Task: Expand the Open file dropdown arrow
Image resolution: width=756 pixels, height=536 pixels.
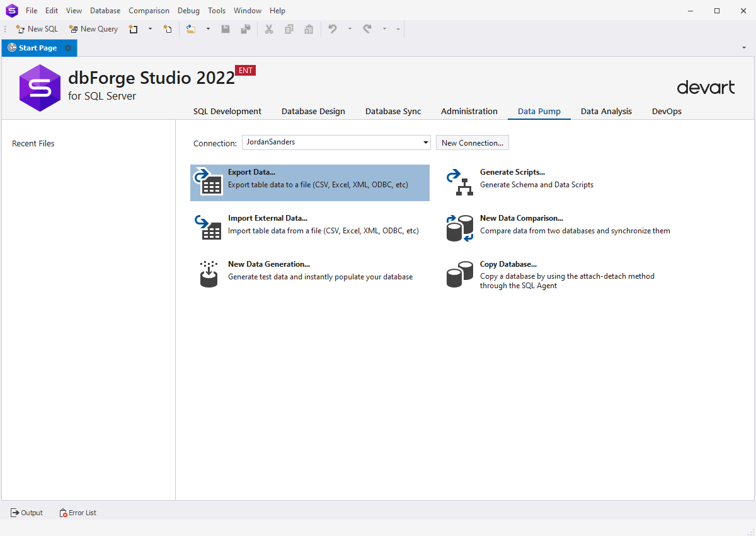Action: pyautogui.click(x=208, y=29)
